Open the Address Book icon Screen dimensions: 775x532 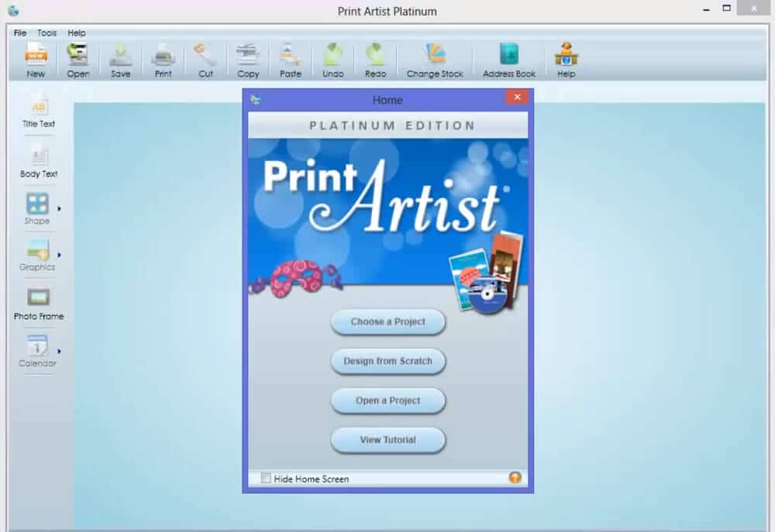click(509, 54)
